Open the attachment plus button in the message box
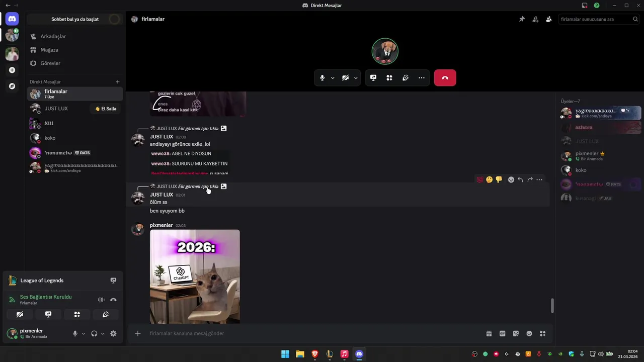This screenshot has height=362, width=644. tap(137, 333)
